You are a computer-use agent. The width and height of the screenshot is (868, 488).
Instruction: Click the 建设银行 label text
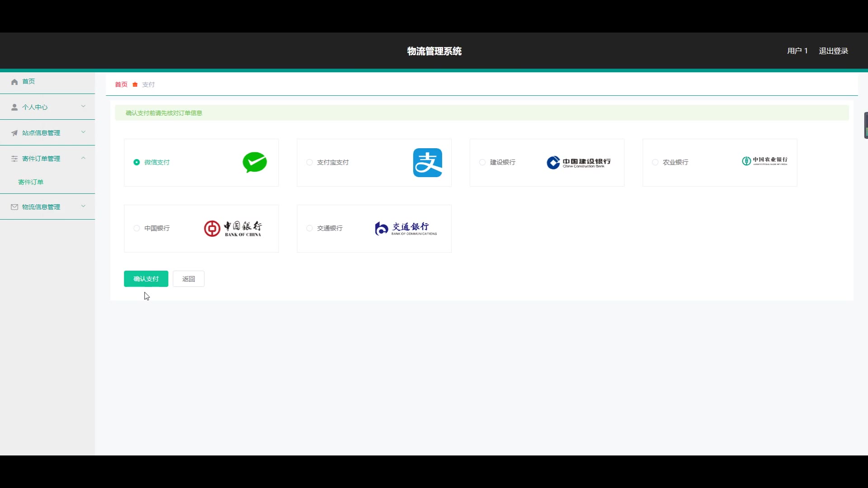(503, 162)
